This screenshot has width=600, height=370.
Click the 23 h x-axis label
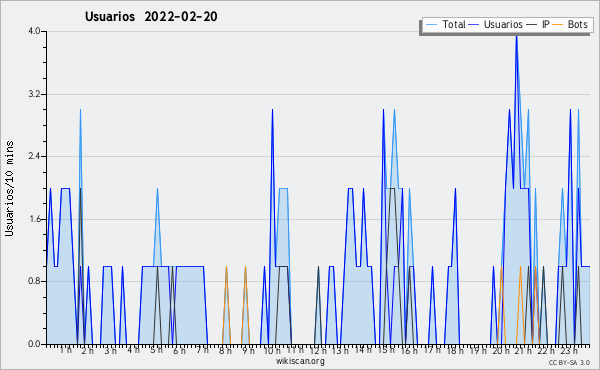[569, 351]
